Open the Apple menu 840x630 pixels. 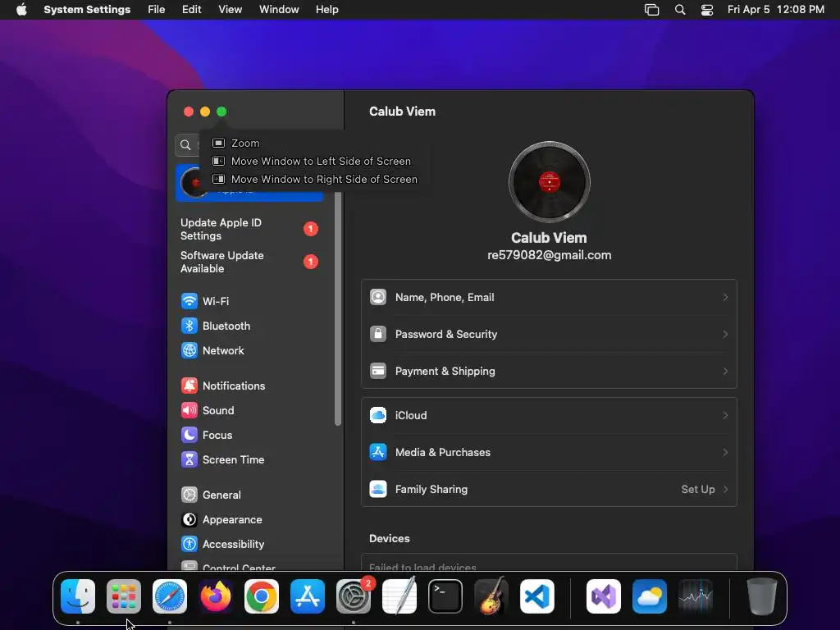pyautogui.click(x=21, y=10)
